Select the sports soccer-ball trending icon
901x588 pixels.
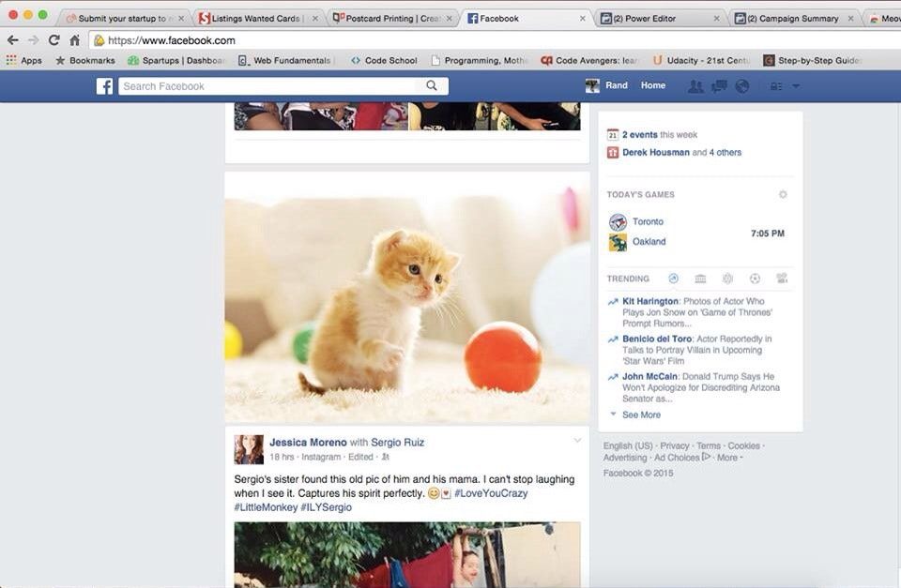pos(755,279)
